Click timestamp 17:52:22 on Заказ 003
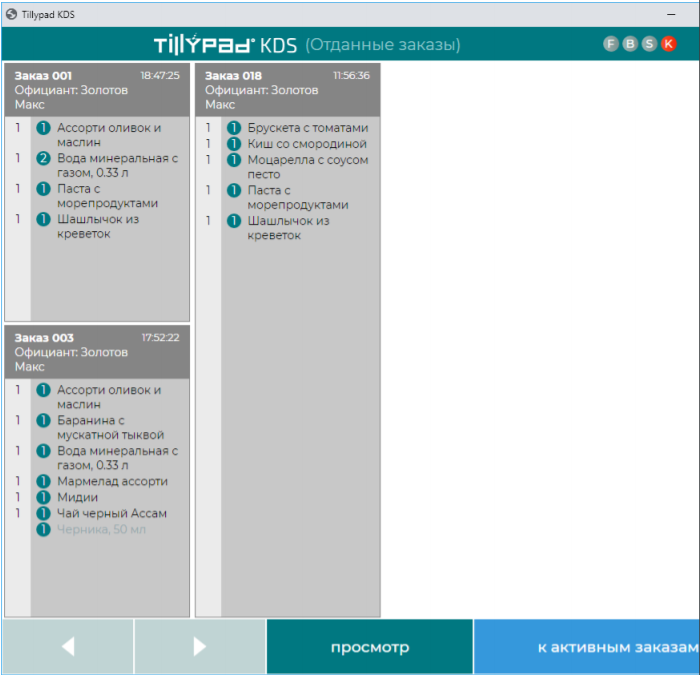This screenshot has width=700, height=675. [160, 337]
